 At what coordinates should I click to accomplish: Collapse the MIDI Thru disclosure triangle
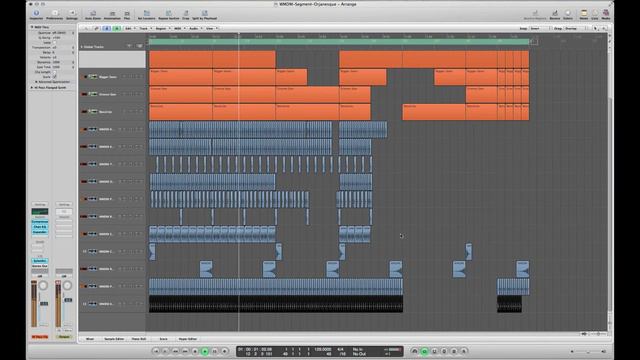[x=32, y=27]
